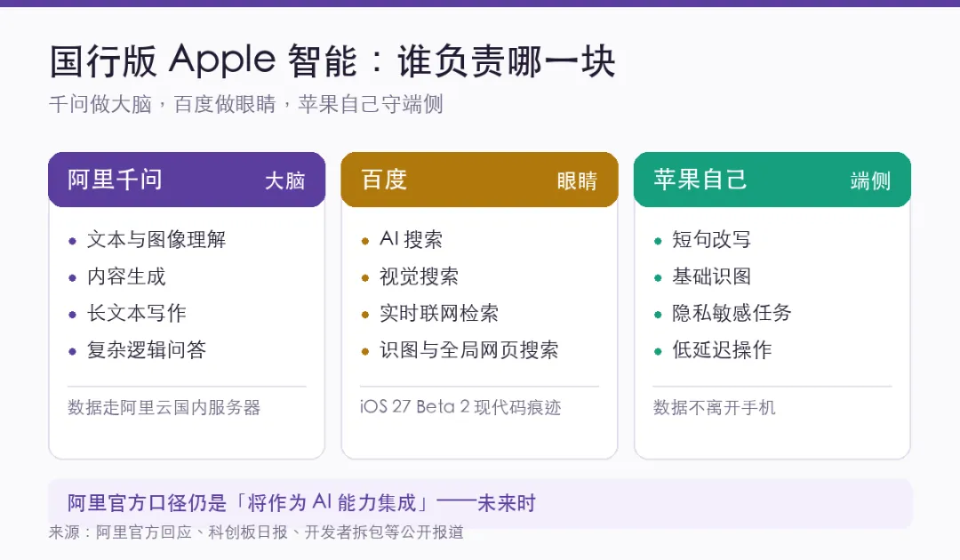
Task: Select the 眼睛 label on the golden header
Action: 577,180
